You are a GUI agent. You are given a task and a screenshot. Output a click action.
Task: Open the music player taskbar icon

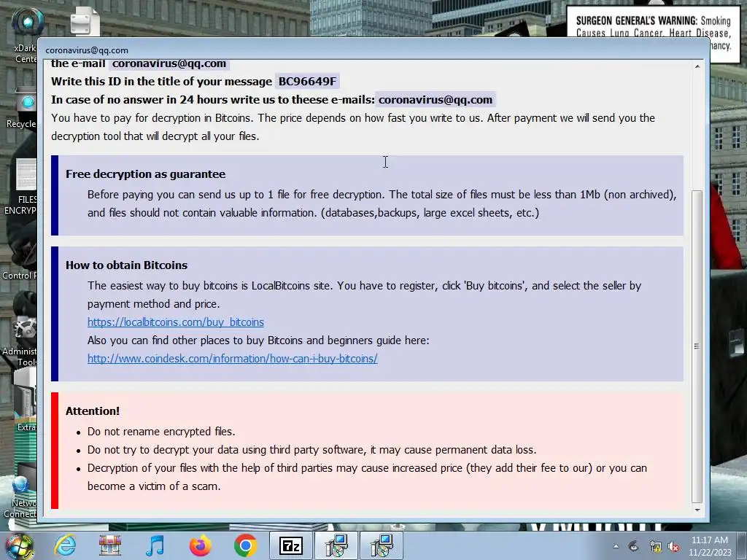pos(155,545)
